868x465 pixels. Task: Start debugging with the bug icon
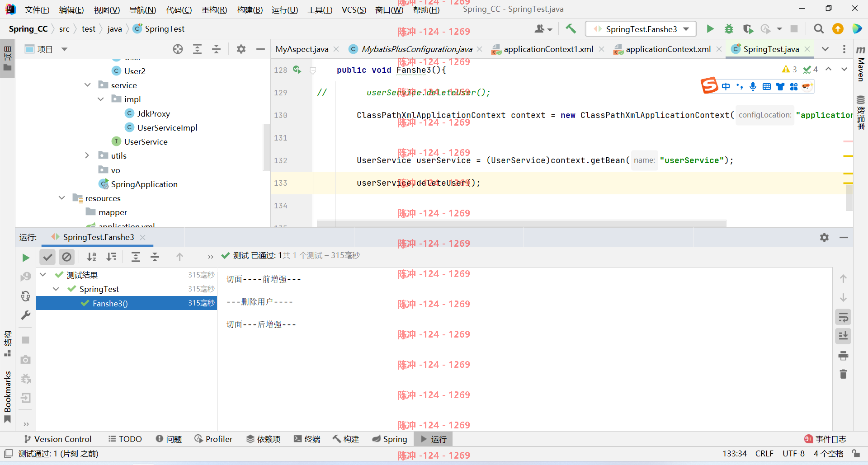pyautogui.click(x=729, y=29)
